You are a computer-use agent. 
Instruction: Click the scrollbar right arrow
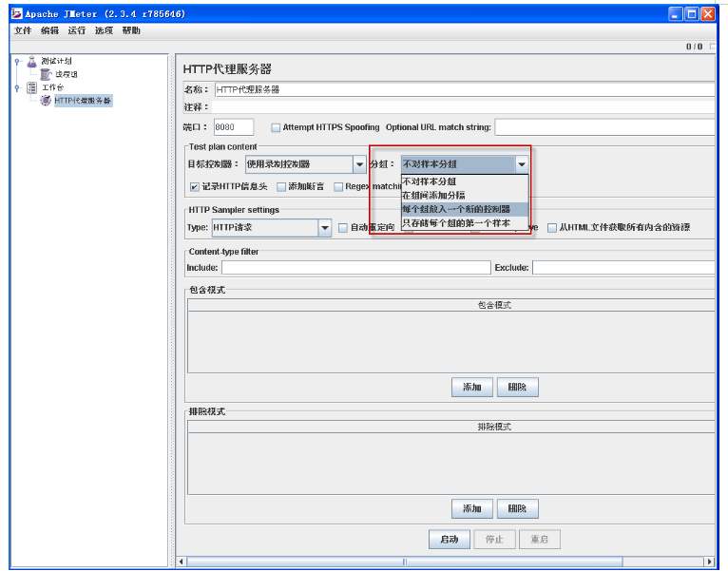709,561
